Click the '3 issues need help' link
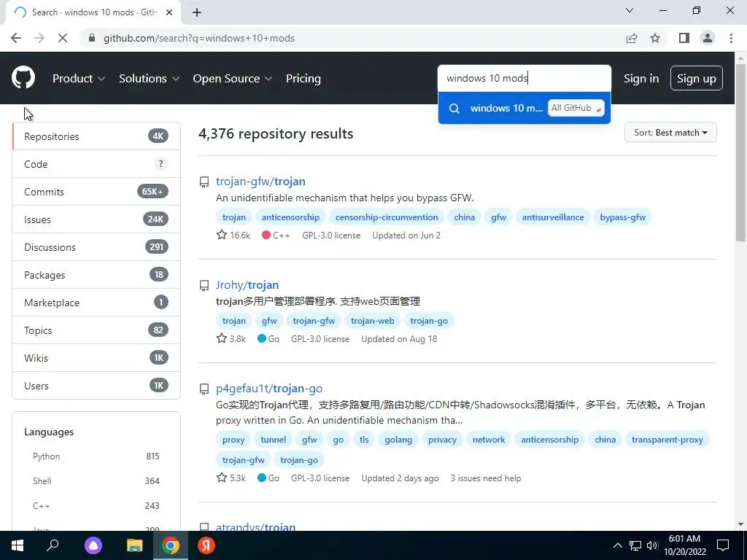 point(486,478)
